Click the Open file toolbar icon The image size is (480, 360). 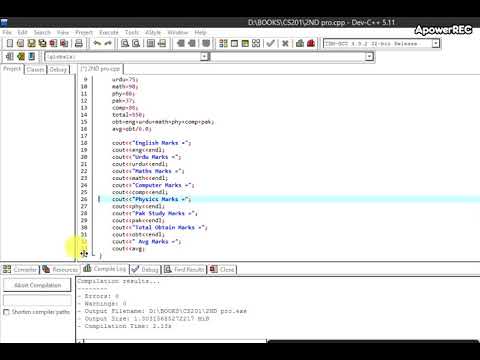click(21, 43)
